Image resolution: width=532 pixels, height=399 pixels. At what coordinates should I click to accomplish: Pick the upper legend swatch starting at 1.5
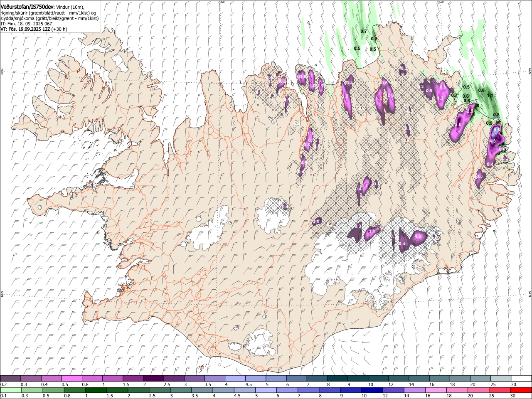coord(133,378)
